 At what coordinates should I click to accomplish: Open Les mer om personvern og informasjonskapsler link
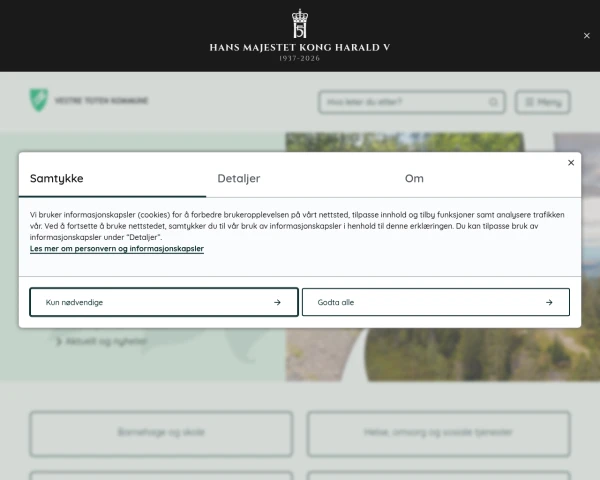tap(117, 248)
